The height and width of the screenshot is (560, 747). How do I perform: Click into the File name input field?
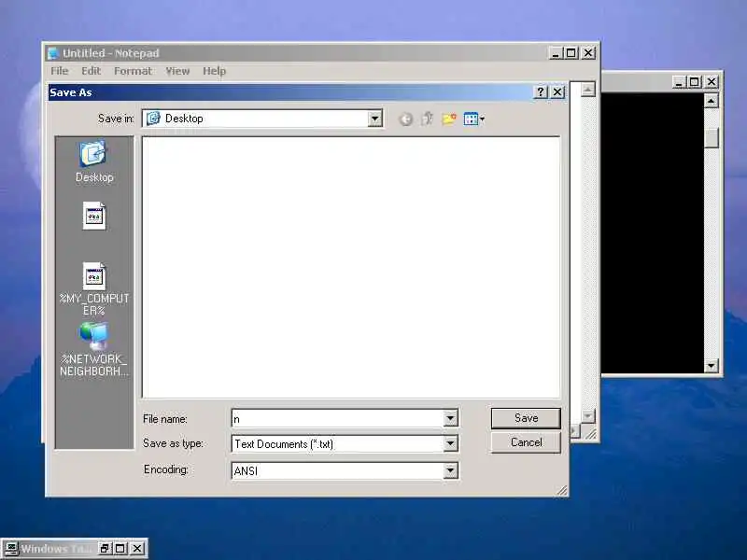click(337, 418)
